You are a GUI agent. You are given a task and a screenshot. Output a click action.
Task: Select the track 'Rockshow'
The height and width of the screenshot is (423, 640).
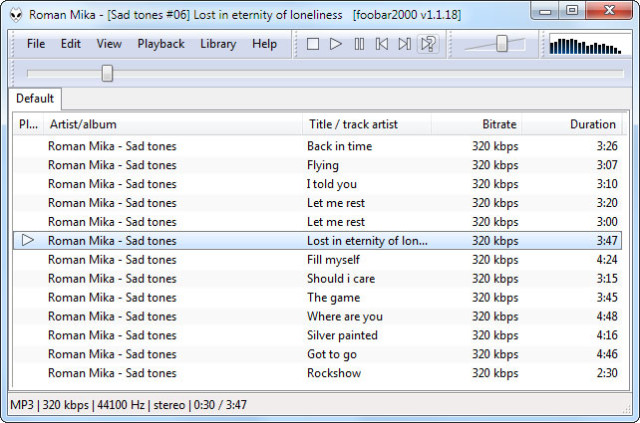(332, 373)
